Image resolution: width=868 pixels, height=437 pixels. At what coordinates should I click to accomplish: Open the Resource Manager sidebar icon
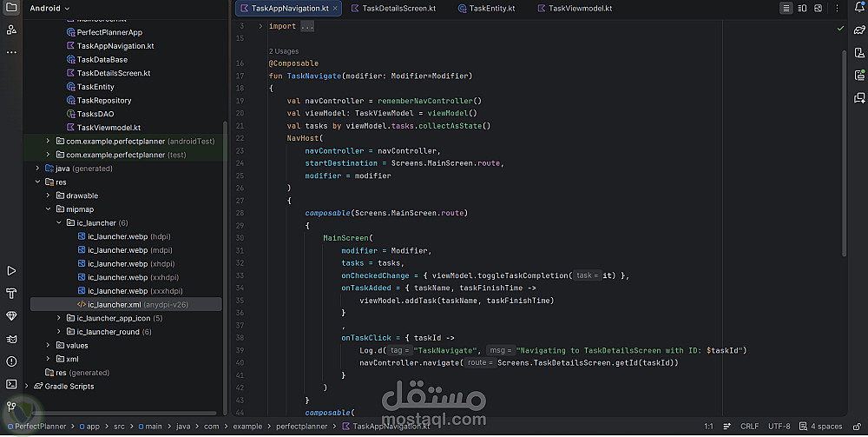point(11,30)
